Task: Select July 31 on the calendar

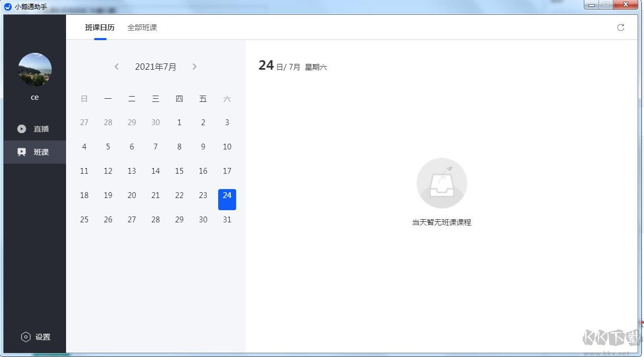Action: 227,219
